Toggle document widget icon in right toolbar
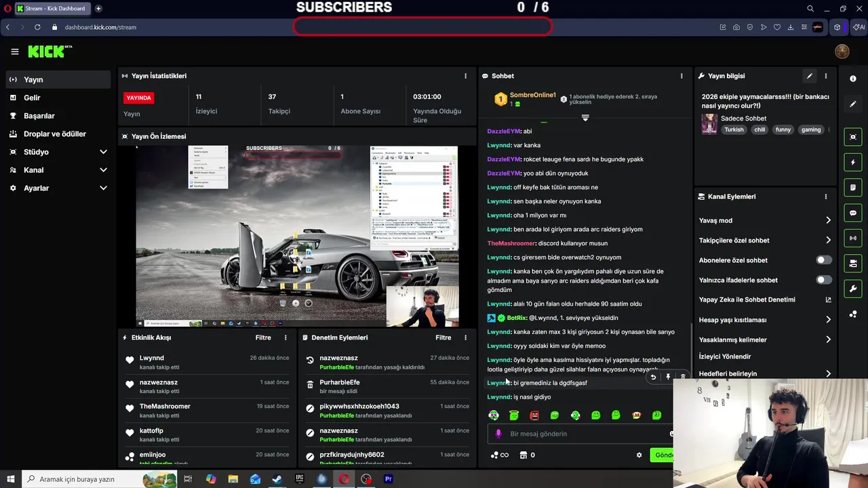Screen dimensions: 868x488 click(x=853, y=188)
